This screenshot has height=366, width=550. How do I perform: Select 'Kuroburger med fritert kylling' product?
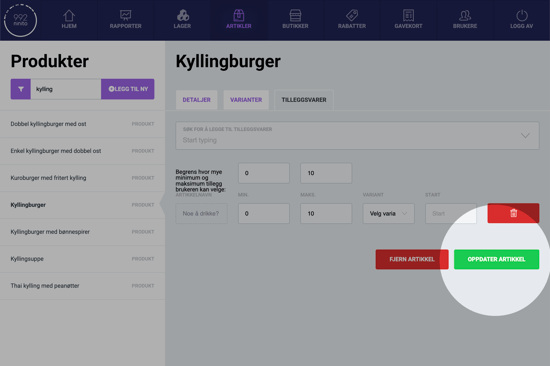tap(82, 178)
